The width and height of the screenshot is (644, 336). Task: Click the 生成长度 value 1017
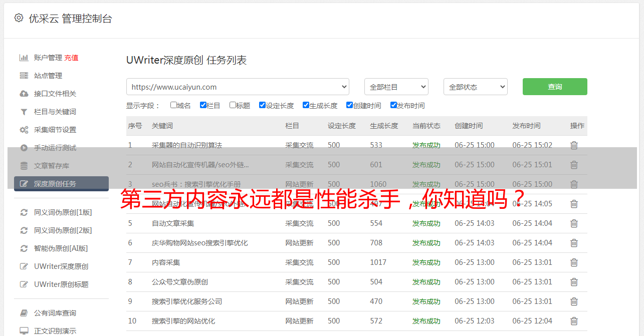378,262
